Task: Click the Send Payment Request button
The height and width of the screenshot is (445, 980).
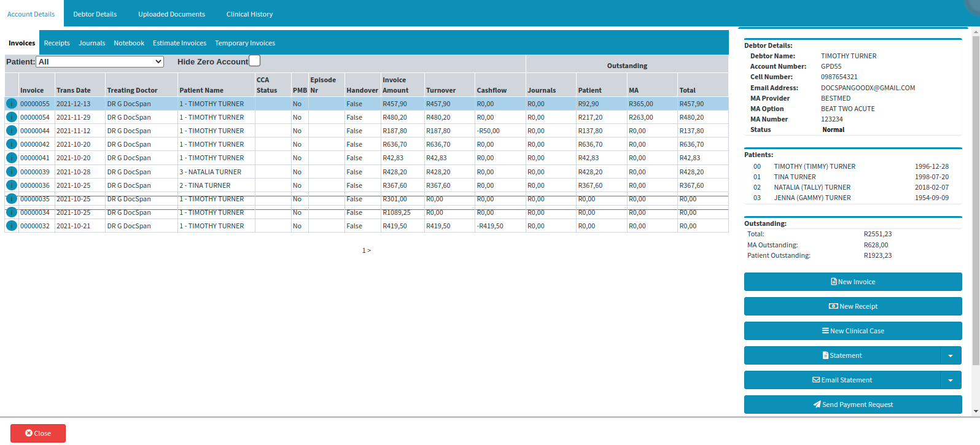Action: (x=853, y=404)
